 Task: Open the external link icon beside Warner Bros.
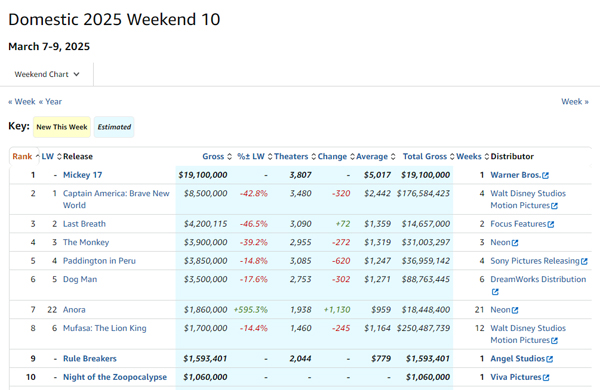(545, 175)
